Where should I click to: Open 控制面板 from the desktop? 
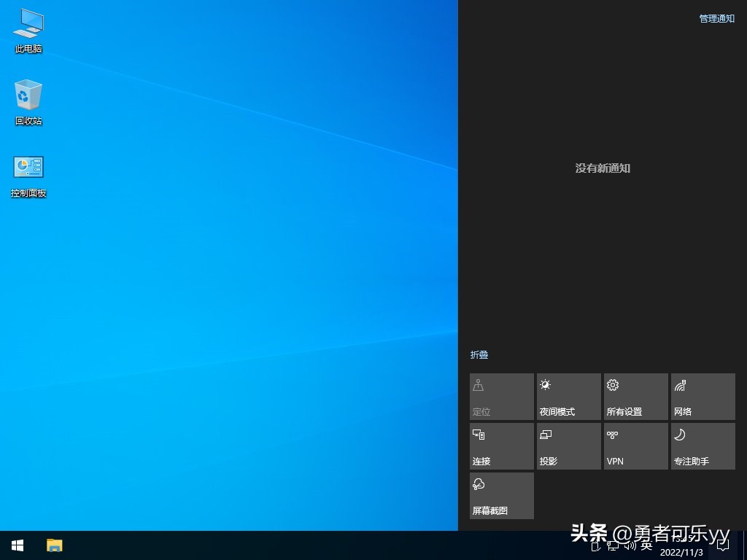tap(28, 173)
